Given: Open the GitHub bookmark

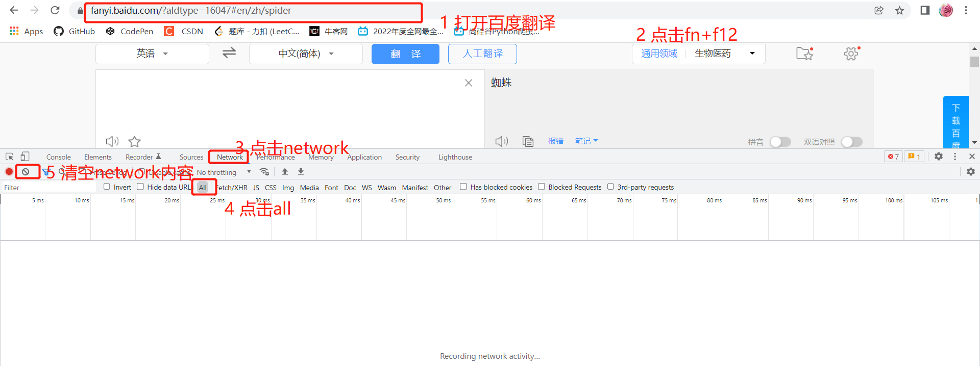Looking at the screenshot, I should [75, 31].
